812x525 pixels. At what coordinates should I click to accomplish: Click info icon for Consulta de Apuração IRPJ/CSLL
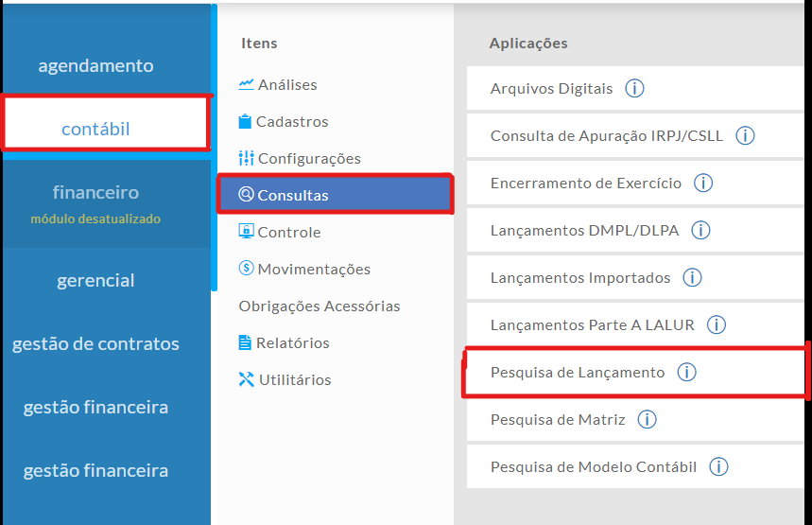(x=745, y=136)
